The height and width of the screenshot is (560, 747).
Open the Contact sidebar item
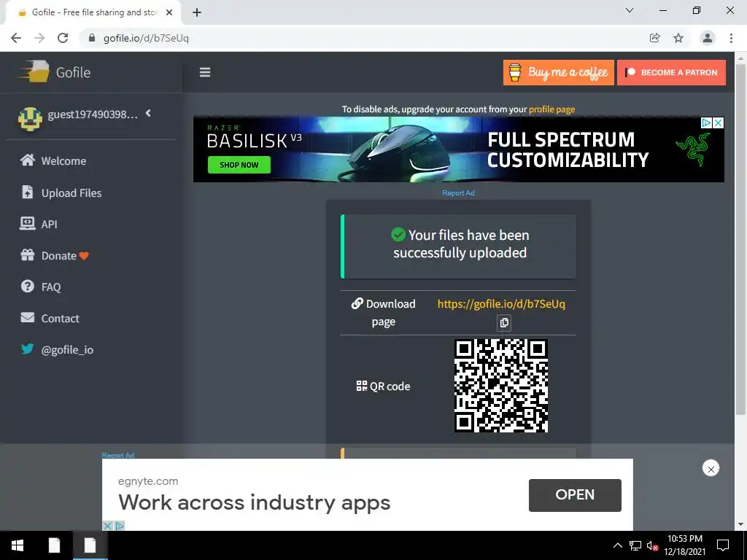pos(50,318)
